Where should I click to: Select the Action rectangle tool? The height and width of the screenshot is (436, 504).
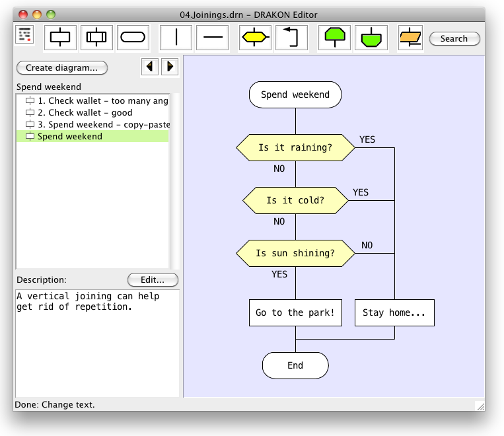click(60, 38)
